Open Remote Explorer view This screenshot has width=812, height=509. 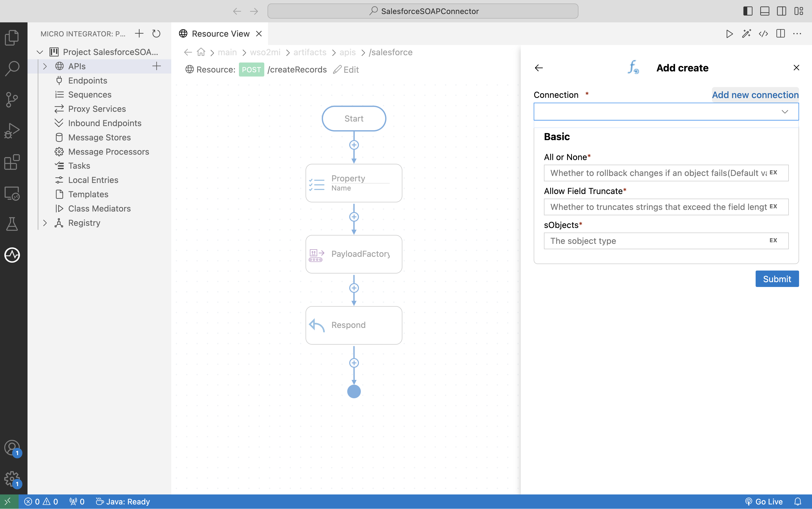pyautogui.click(x=12, y=193)
